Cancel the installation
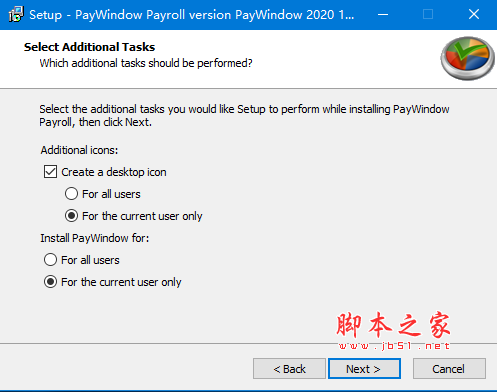This screenshot has height=392, width=497. pos(449,369)
